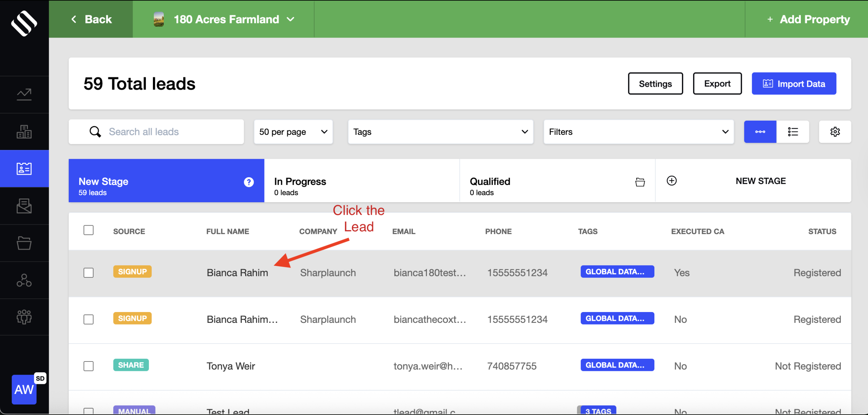Click the FULL NAME column header
The width and height of the screenshot is (868, 415).
click(x=228, y=232)
